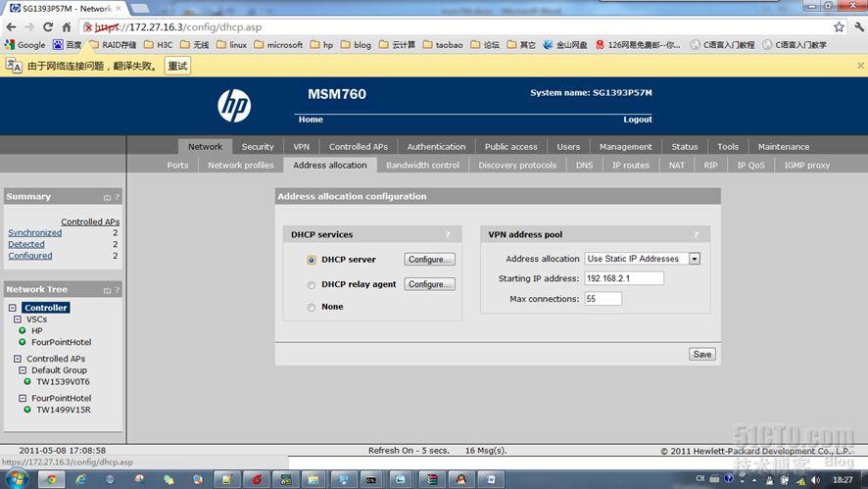Go to the IP routes sub-tab
The height and width of the screenshot is (489, 868).
click(631, 165)
